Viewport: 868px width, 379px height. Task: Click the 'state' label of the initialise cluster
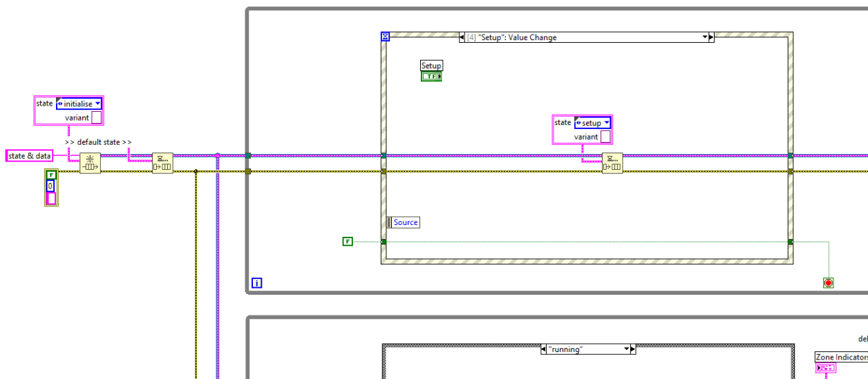(x=44, y=104)
